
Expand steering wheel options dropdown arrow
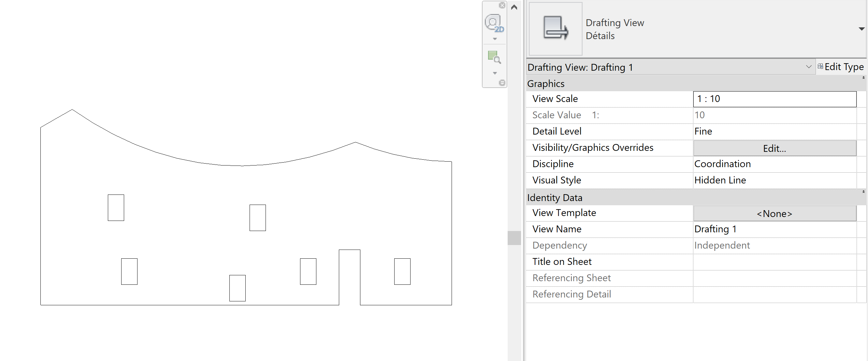(495, 39)
